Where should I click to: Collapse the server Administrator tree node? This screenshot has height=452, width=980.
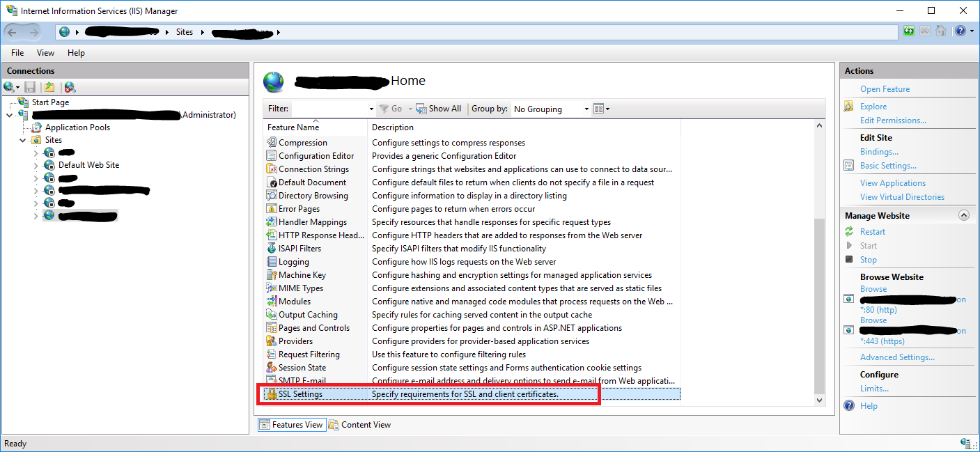(9, 115)
